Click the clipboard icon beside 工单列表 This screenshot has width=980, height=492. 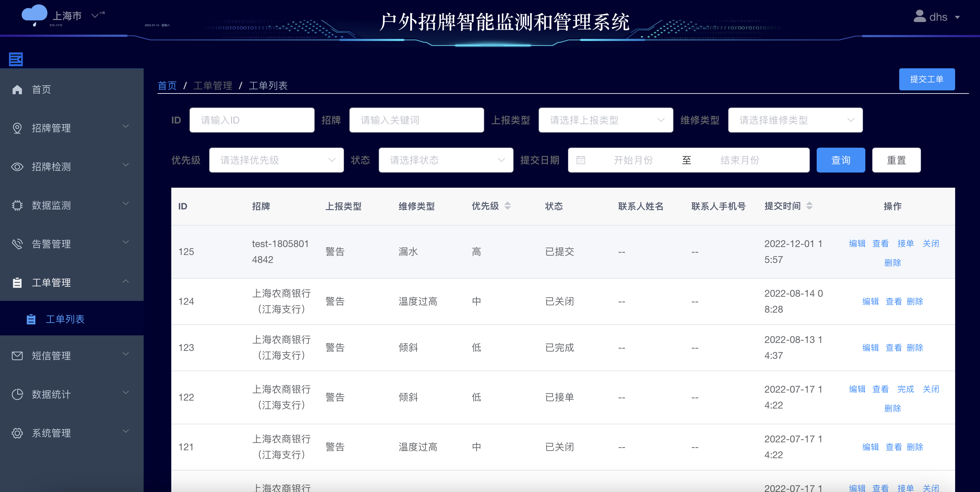pyautogui.click(x=31, y=319)
